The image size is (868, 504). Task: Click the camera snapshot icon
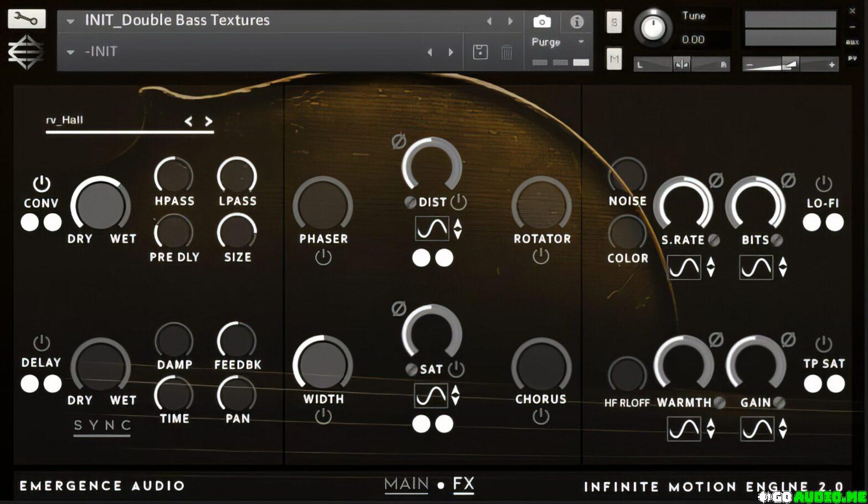542,22
